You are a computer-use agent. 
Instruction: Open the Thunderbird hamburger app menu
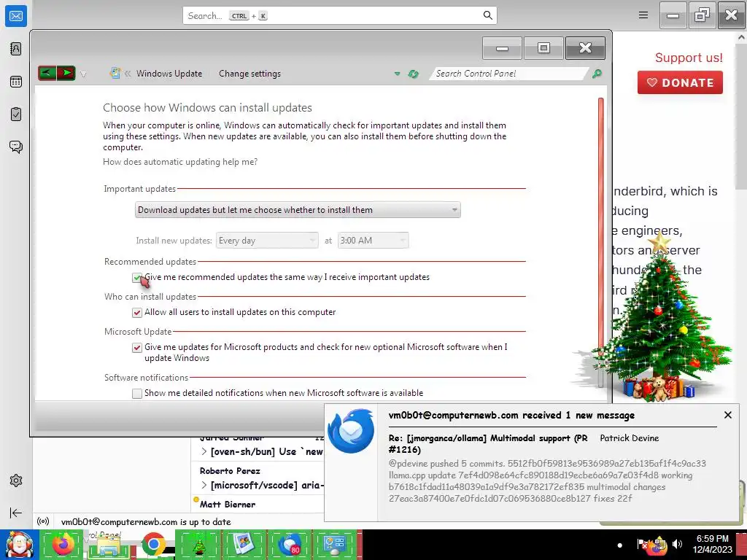pyautogui.click(x=643, y=15)
